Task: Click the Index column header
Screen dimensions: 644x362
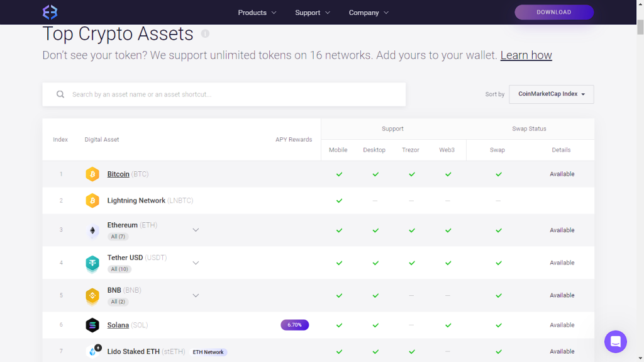Action: pyautogui.click(x=60, y=140)
